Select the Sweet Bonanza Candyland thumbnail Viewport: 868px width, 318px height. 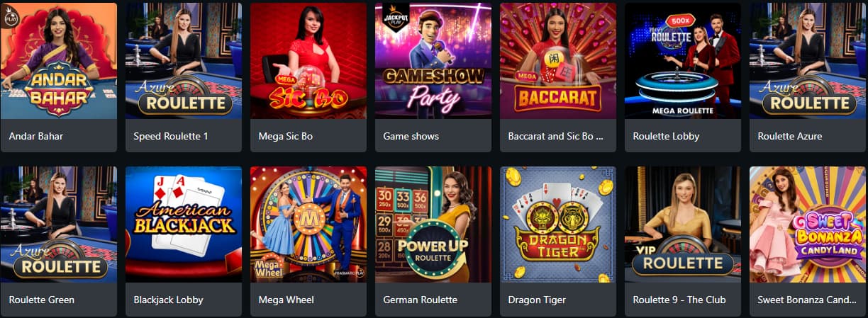808,225
